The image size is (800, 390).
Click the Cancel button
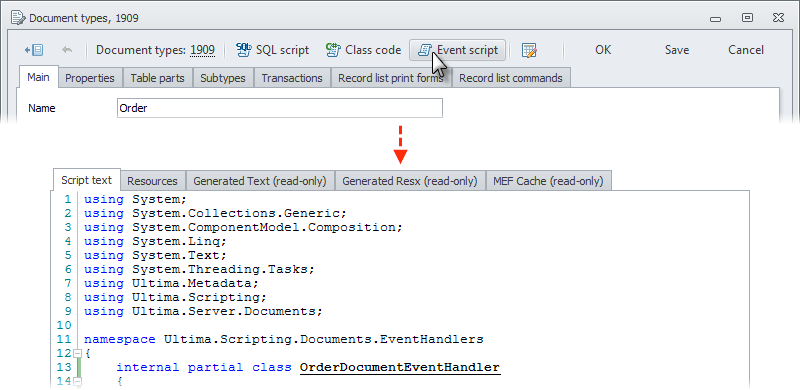[x=745, y=50]
